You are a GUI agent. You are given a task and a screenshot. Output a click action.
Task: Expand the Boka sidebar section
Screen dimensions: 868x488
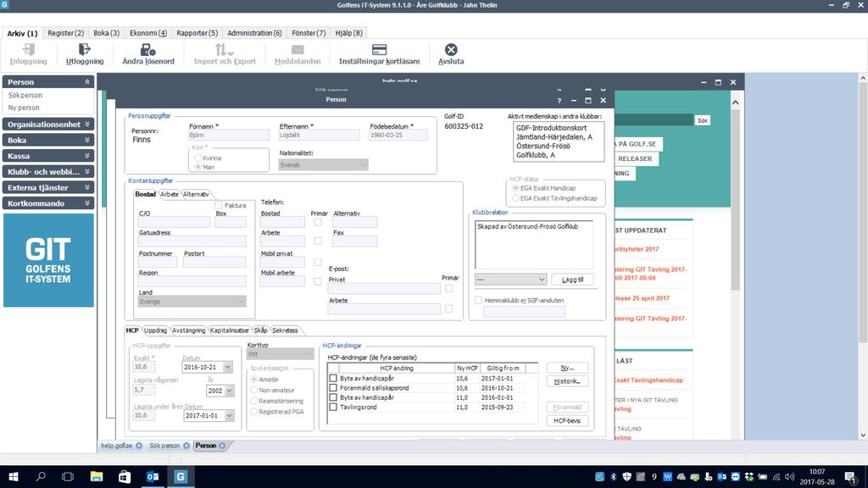[x=87, y=140]
